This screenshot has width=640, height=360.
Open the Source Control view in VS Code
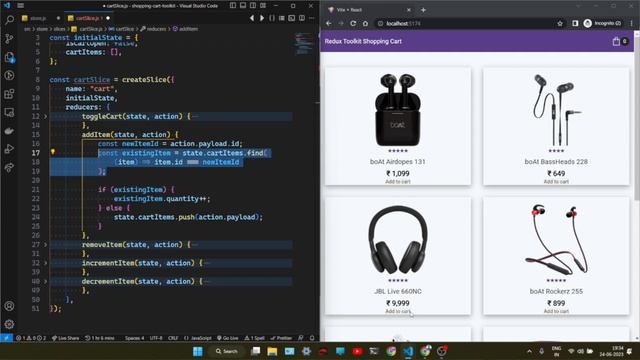click(x=9, y=38)
